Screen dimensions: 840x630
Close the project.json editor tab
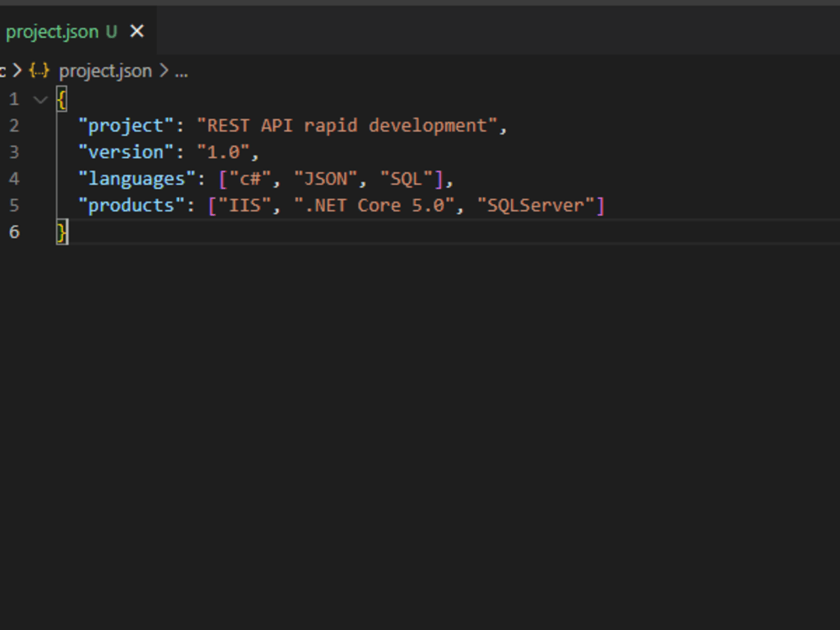(137, 32)
